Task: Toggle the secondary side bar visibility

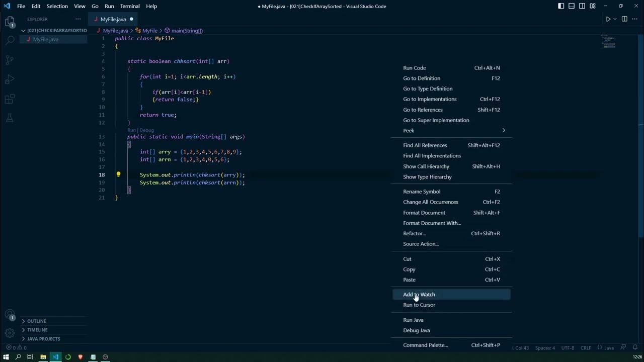Action: tap(582, 6)
